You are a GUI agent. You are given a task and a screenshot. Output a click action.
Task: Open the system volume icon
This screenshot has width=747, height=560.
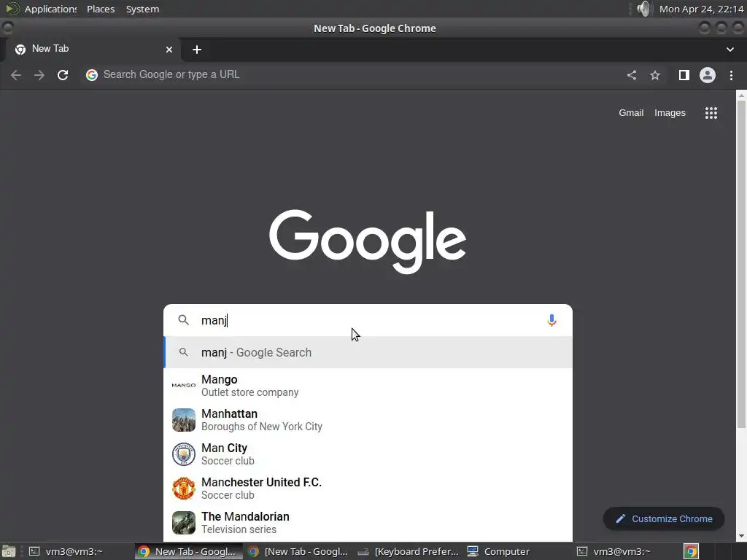pyautogui.click(x=643, y=9)
